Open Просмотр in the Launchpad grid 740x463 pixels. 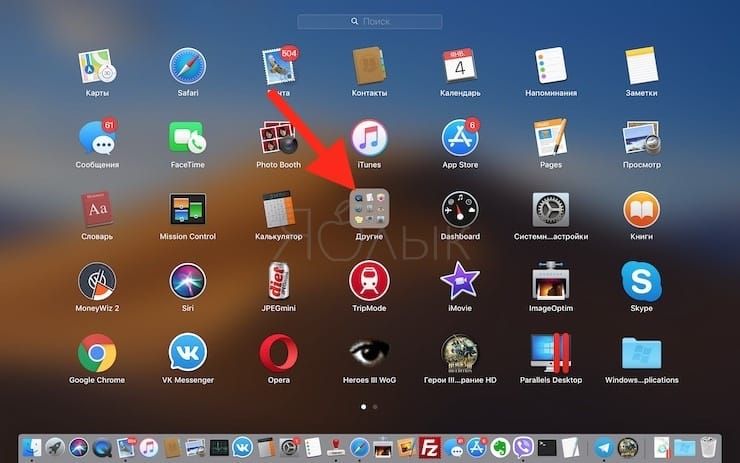pyautogui.click(x=641, y=138)
